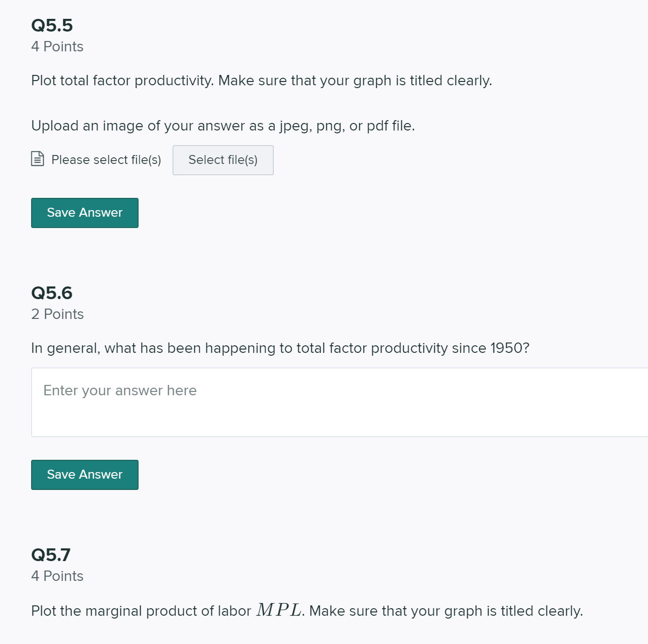648x644 pixels.
Task: Click the upload instructions text for Q5.5
Action: pos(223,126)
